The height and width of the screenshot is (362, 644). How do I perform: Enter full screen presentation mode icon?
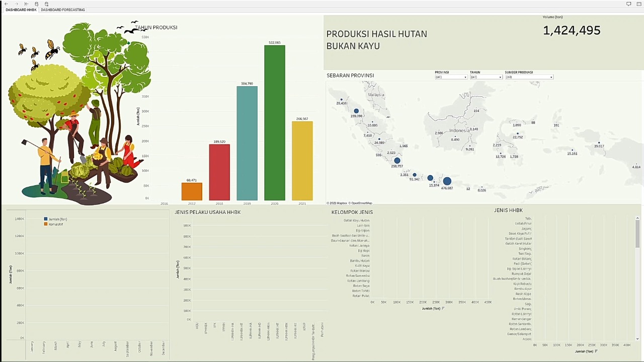pyautogui.click(x=638, y=4)
